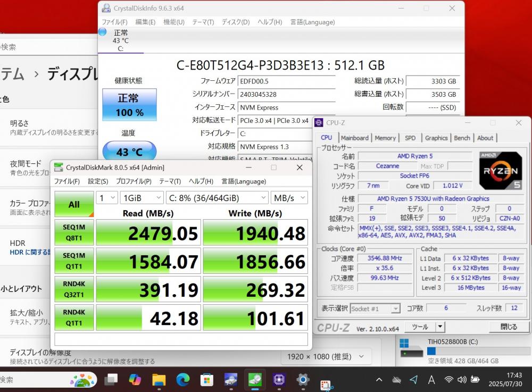Open the volume speaker tray icon
The height and width of the screenshot is (392, 532).
click(462, 379)
